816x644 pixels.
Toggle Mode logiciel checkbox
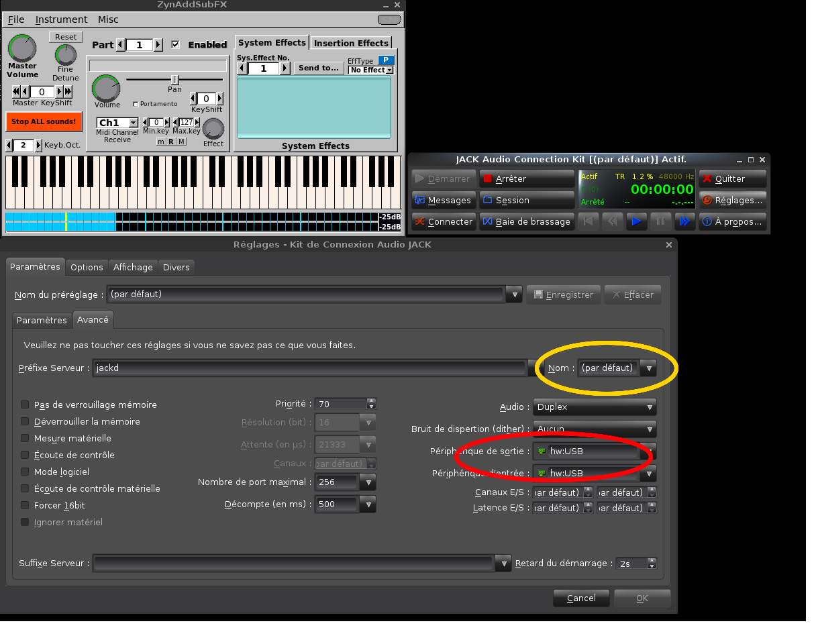tap(25, 472)
